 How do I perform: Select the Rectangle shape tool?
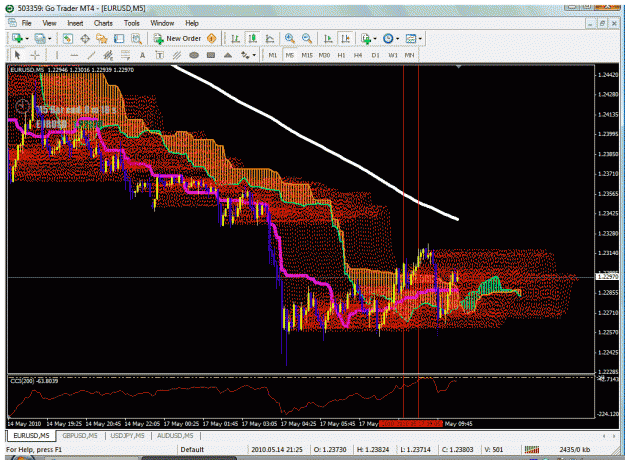(211, 55)
